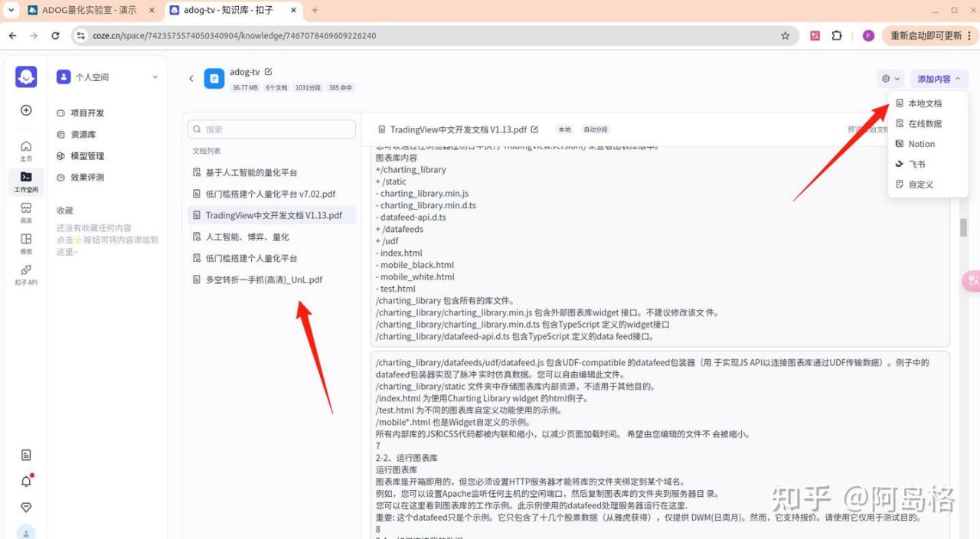Choose 飞书 from the menu

point(928,164)
